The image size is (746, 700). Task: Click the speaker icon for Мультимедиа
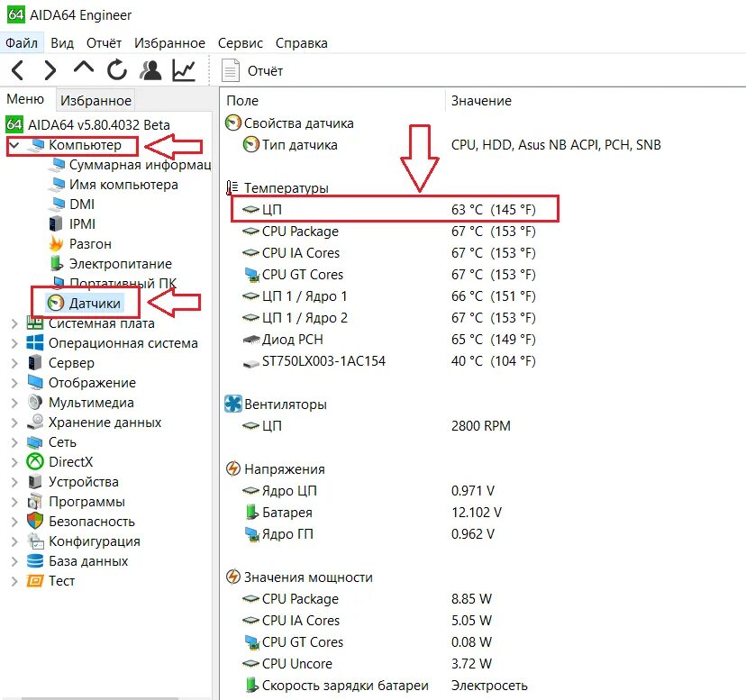[35, 403]
